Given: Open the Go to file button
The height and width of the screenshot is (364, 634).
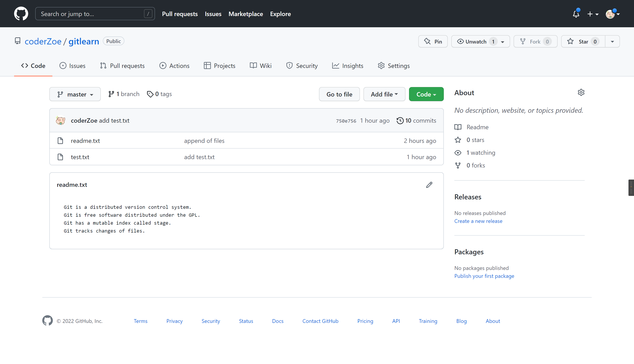Looking at the screenshot, I should (x=339, y=94).
